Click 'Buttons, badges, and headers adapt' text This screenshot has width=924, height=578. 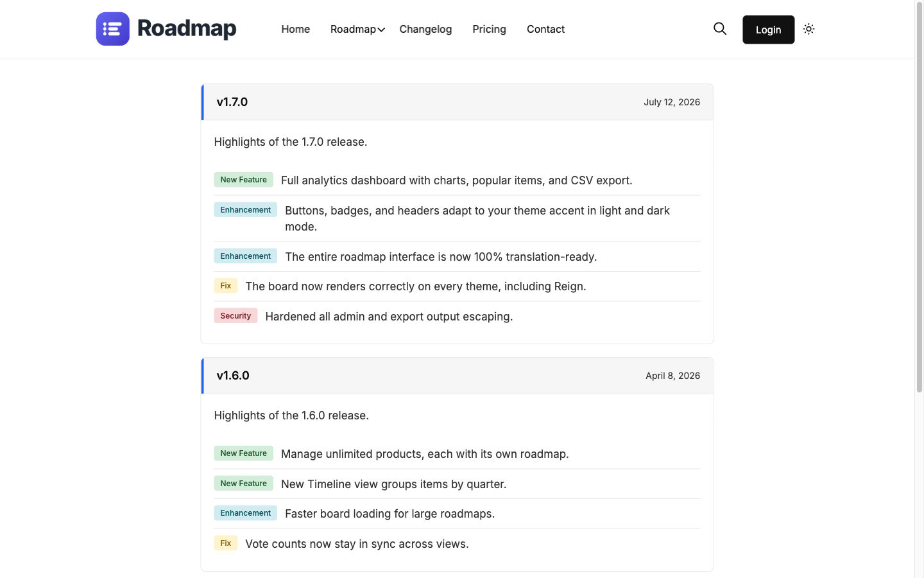pos(477,218)
